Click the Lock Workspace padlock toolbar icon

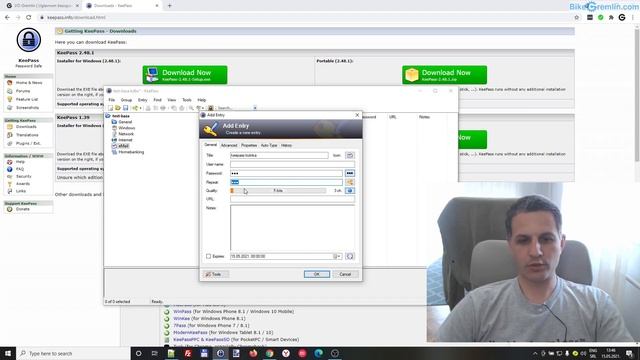tap(211, 108)
